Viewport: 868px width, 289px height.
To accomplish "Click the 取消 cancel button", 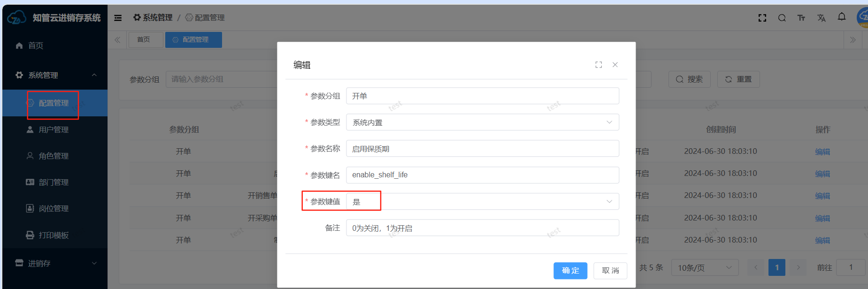I will [x=610, y=271].
